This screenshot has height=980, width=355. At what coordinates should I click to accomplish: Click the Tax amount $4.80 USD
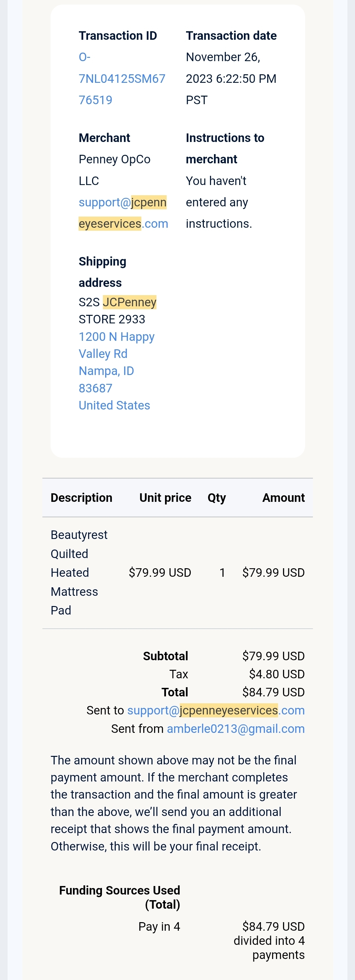[x=277, y=674]
